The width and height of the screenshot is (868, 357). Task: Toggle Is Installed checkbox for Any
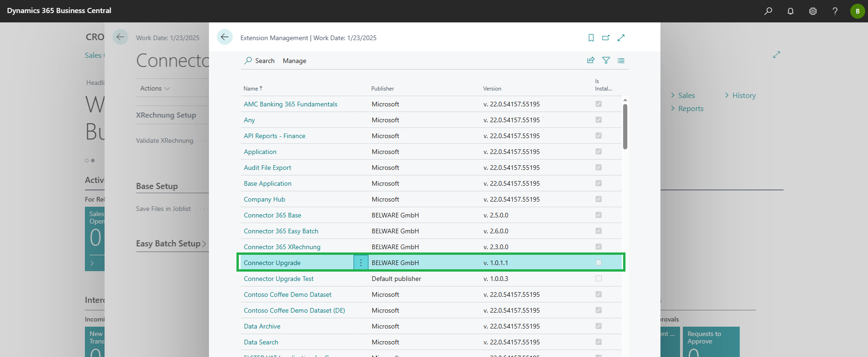click(598, 120)
